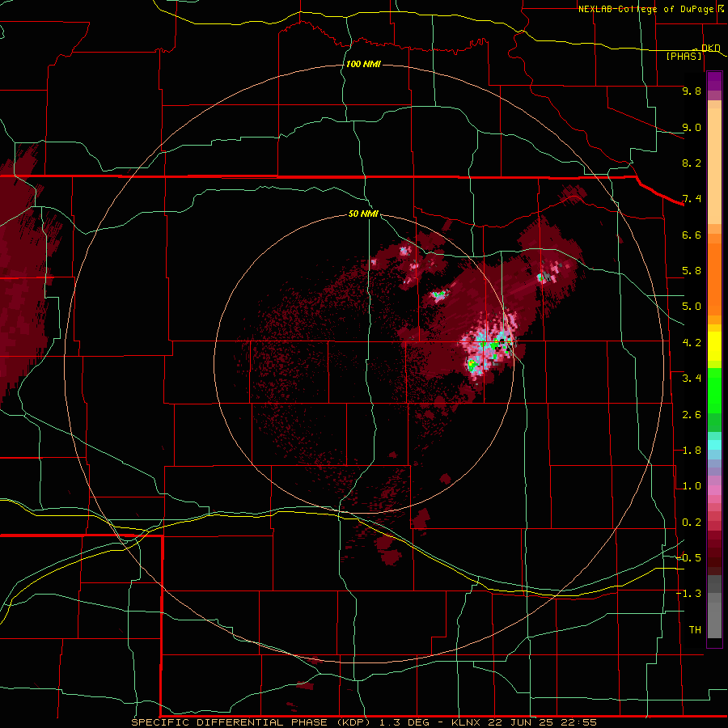Click the 9.0 legend value

[x=692, y=127]
